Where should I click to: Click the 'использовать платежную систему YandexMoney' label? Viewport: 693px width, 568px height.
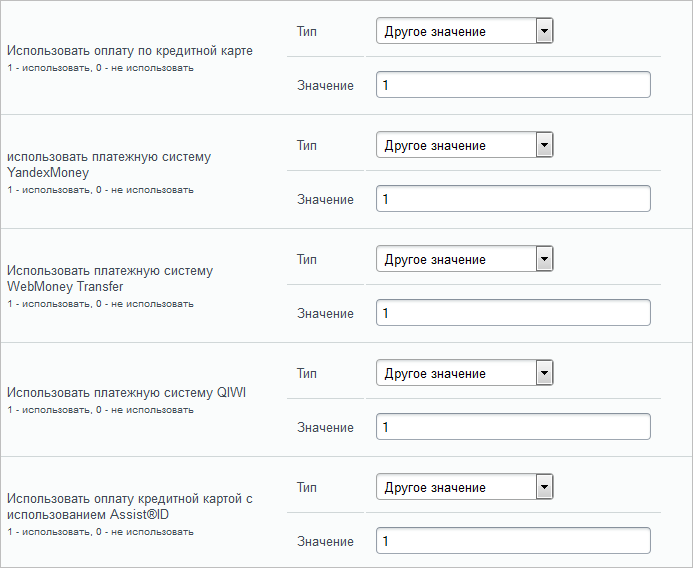(x=109, y=164)
